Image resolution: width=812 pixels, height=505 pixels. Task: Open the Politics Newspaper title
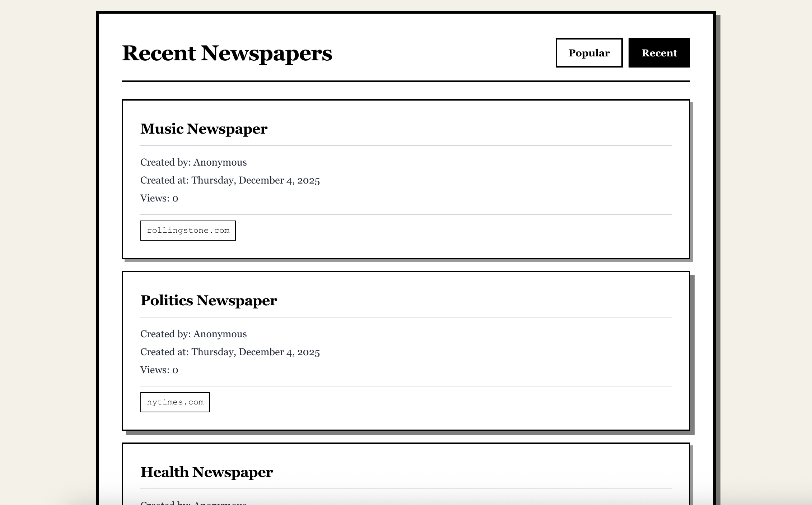pyautogui.click(x=209, y=300)
